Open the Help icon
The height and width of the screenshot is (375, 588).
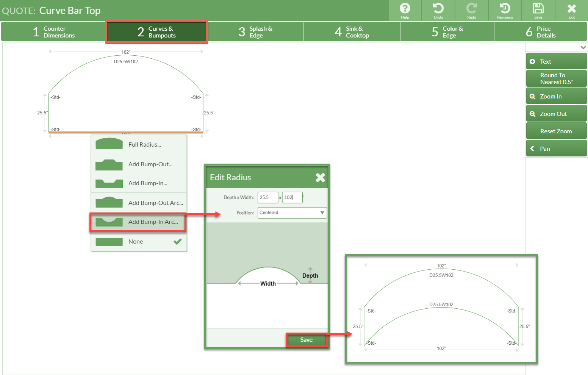[405, 11]
